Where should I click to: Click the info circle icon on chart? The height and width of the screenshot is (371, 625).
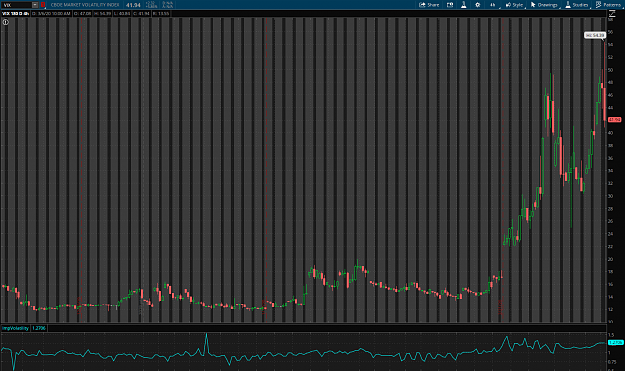6,22
